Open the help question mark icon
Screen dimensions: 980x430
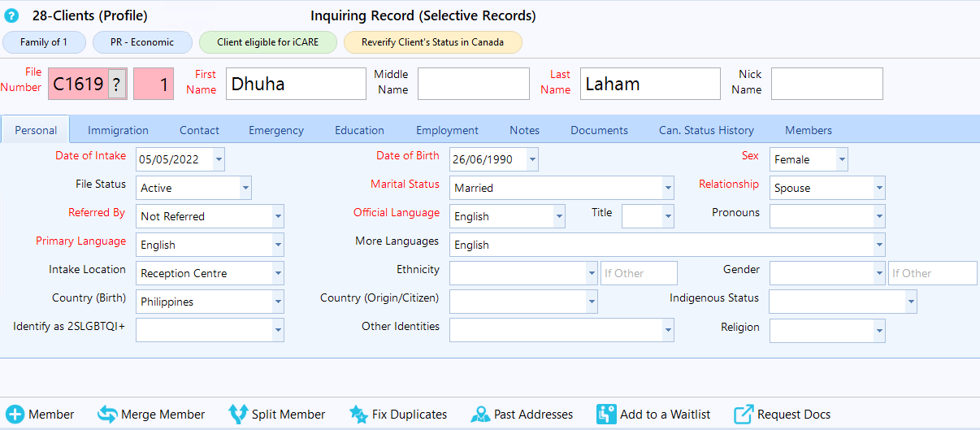[x=11, y=15]
